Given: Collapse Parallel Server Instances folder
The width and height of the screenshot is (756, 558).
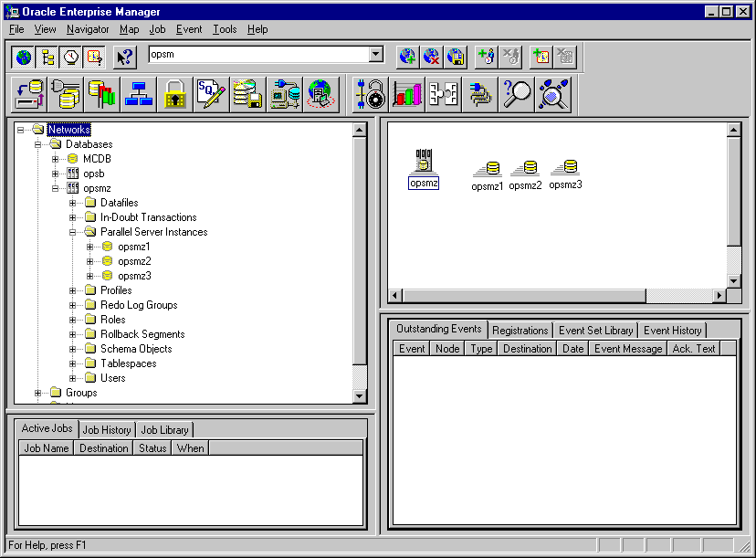Looking at the screenshot, I should pos(72,232).
